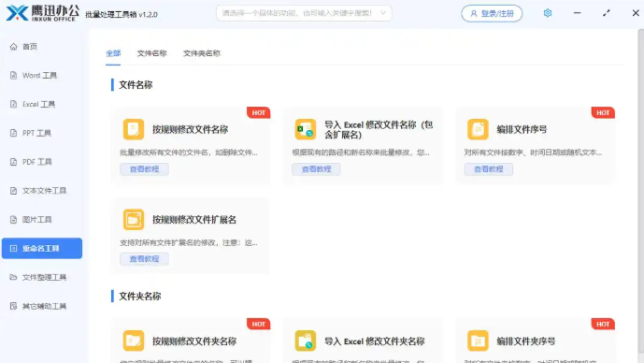Click description text starting 批量修改所有文件的文件名
The image size is (644, 363).
(x=189, y=152)
